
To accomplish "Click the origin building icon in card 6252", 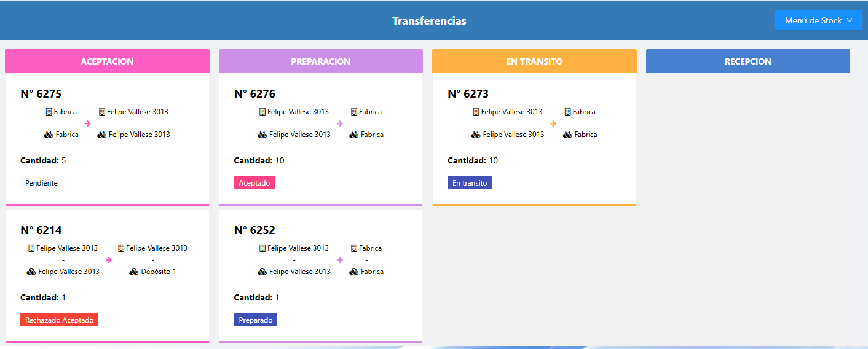I will [x=262, y=248].
